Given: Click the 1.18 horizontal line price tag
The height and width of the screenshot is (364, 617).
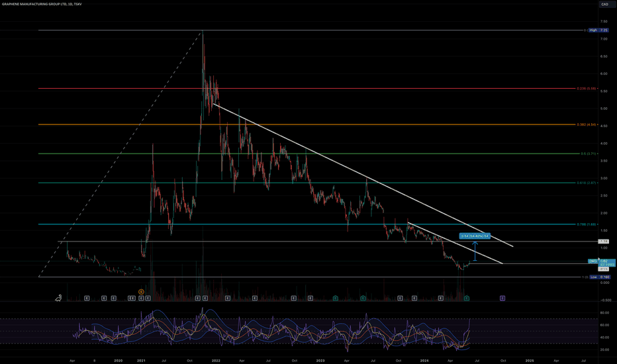Looking at the screenshot, I should (x=603, y=241).
